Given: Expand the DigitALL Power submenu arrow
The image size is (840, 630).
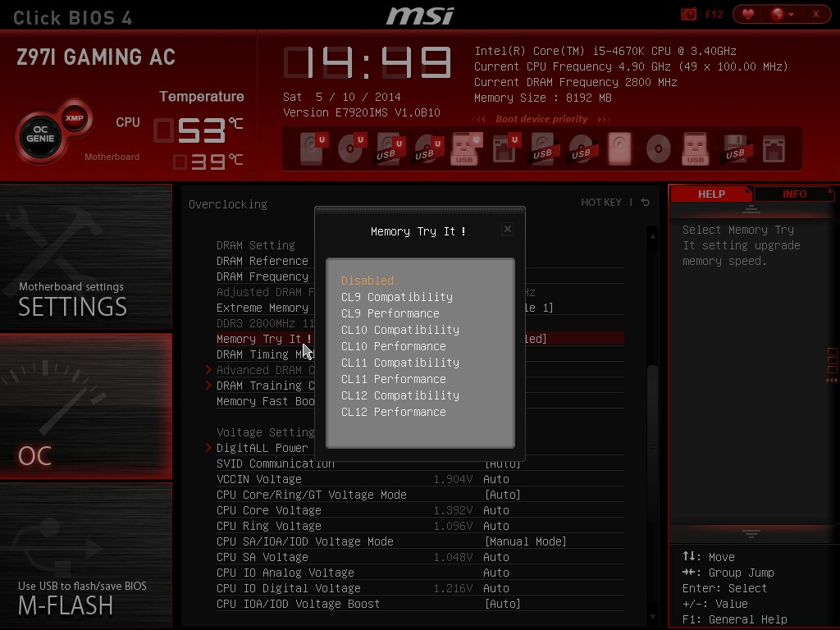Looking at the screenshot, I should tap(208, 447).
